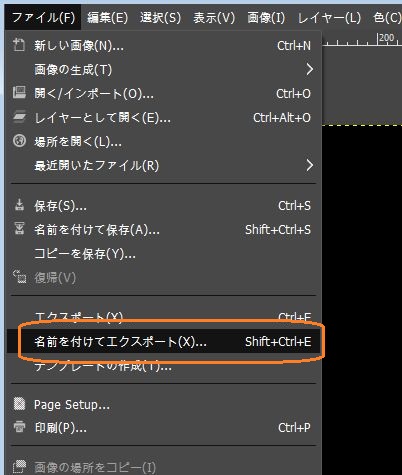This screenshot has width=402, height=475.
Task: Click the save icon beside 保存(S)
Action: pyautogui.click(x=19, y=205)
